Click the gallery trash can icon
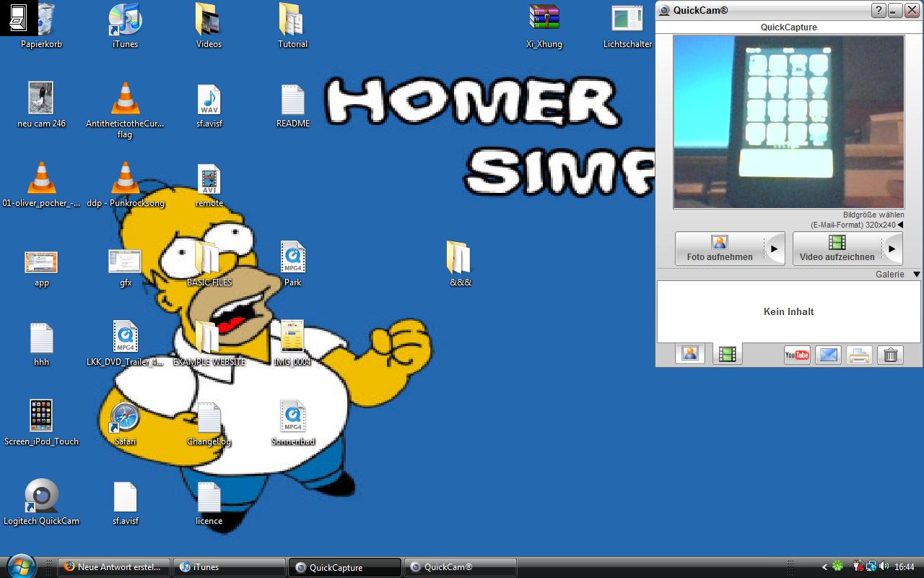The height and width of the screenshot is (578, 924). click(x=891, y=355)
